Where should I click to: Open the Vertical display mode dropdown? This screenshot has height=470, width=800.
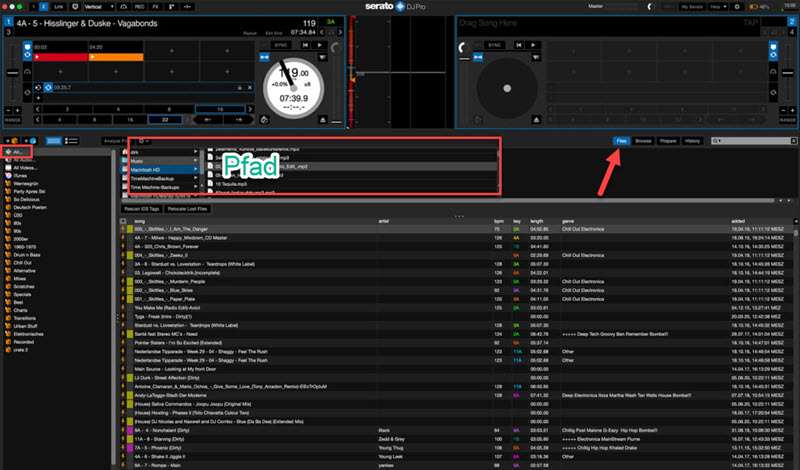[x=99, y=7]
